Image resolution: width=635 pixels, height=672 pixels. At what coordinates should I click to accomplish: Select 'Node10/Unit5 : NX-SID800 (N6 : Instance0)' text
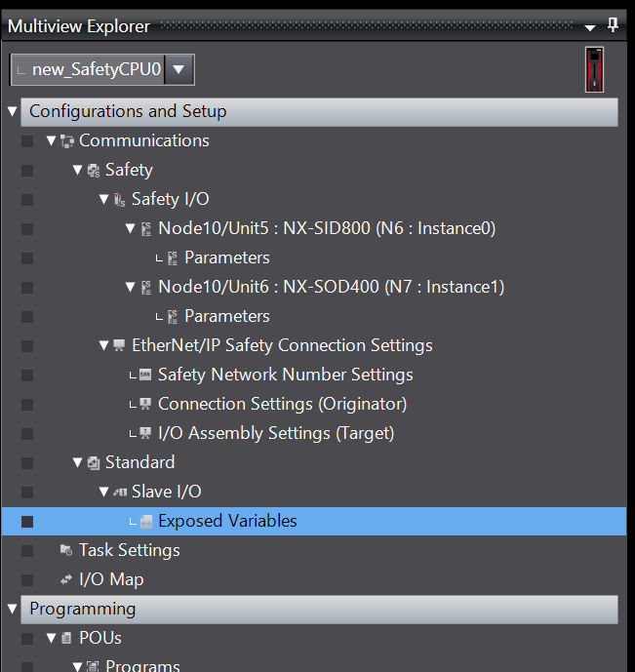point(327,228)
